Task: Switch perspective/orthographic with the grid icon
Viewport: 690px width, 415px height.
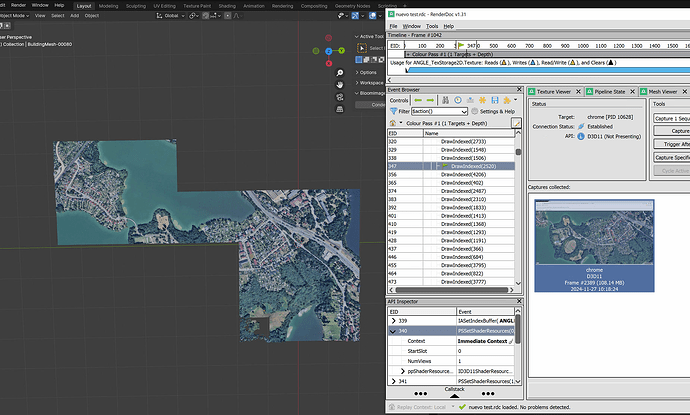Action: coord(340,109)
